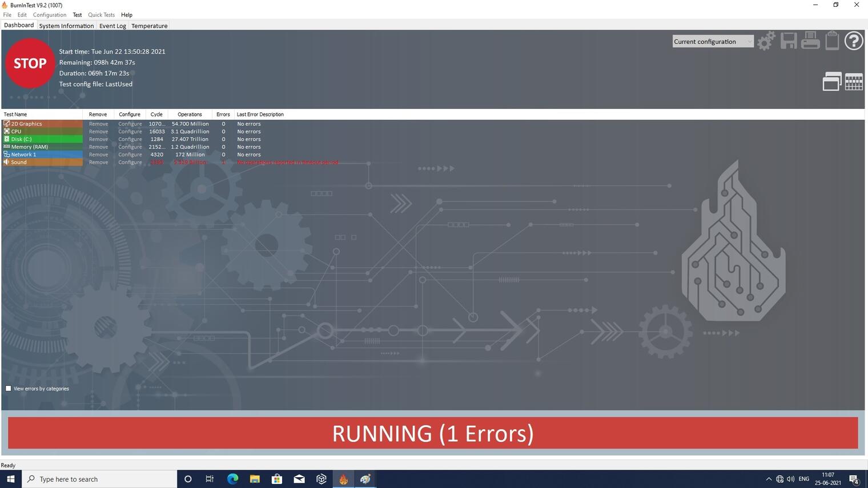Configure the 2D Graphics test

[130, 124]
